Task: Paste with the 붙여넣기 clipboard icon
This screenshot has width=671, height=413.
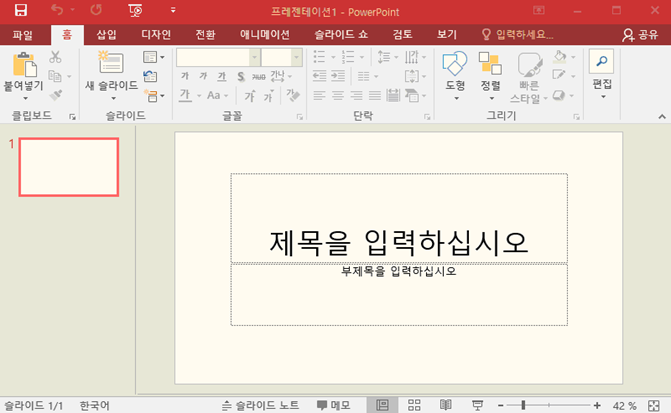Action: (24, 65)
